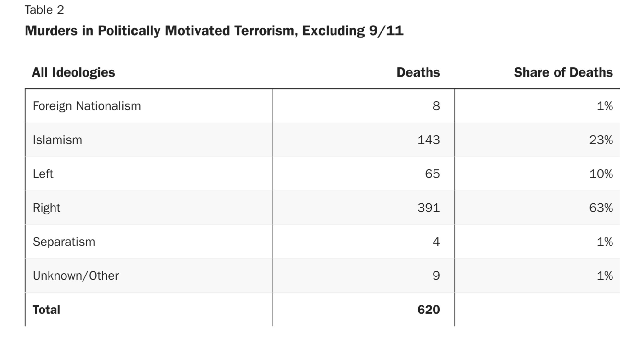The height and width of the screenshot is (342, 644).
Task: Click the bold "Total" row label
Action: (46, 310)
